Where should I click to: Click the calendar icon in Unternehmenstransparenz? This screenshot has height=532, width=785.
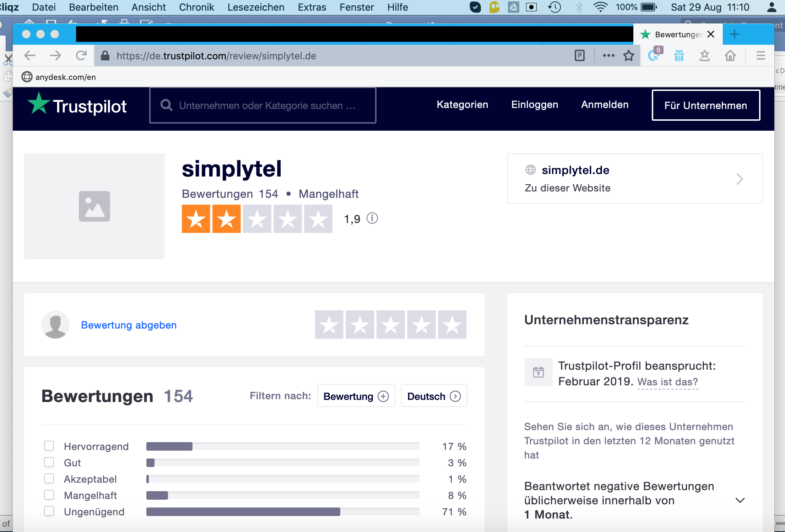[x=538, y=372]
